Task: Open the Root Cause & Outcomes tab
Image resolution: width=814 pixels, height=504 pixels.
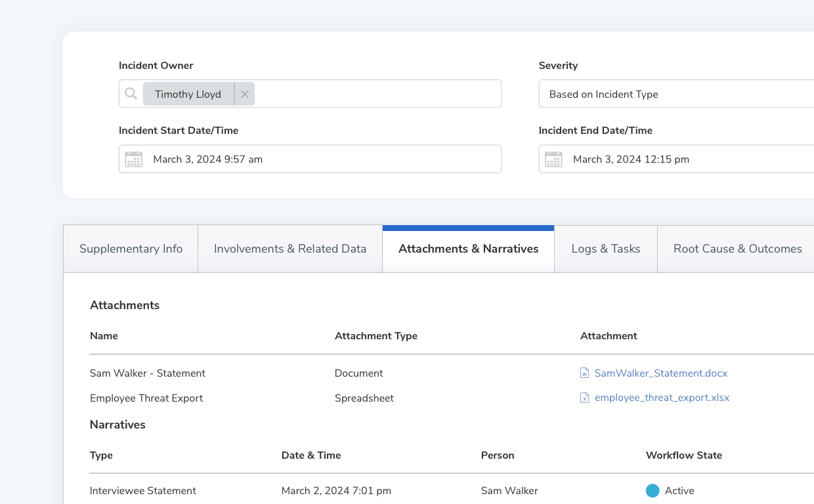Action: pos(737,249)
